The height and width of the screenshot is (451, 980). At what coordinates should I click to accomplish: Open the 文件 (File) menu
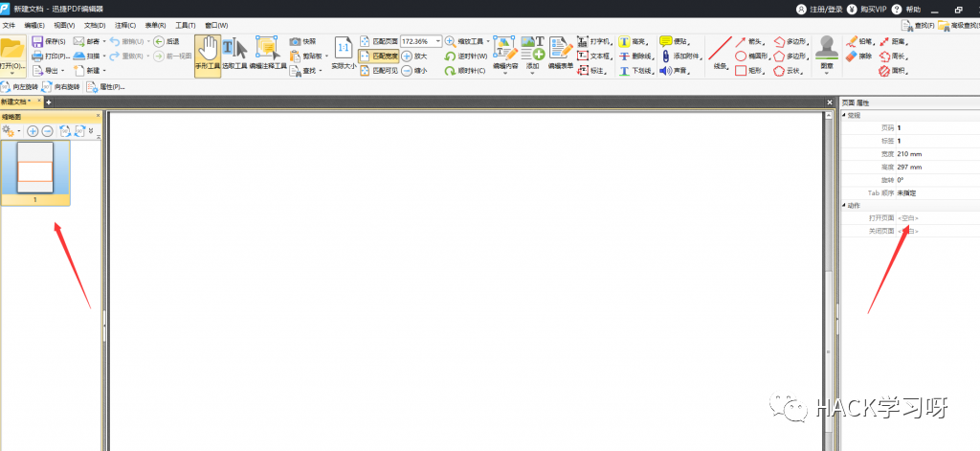9,25
